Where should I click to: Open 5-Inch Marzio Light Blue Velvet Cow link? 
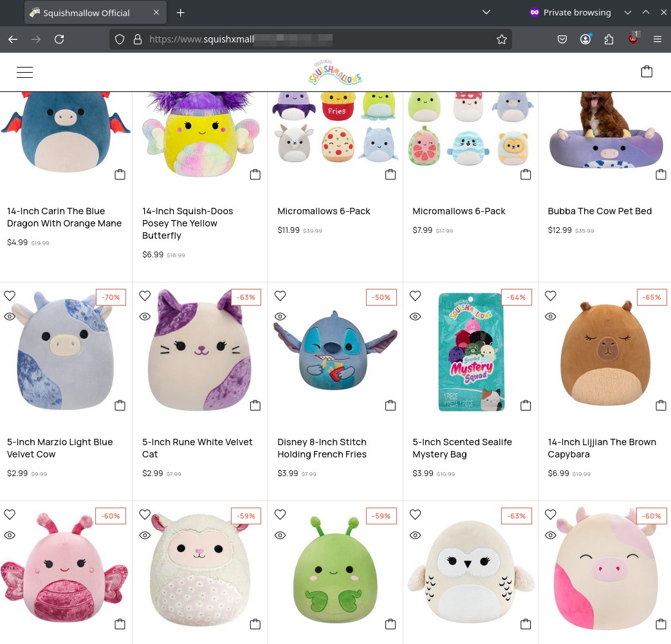coord(60,448)
